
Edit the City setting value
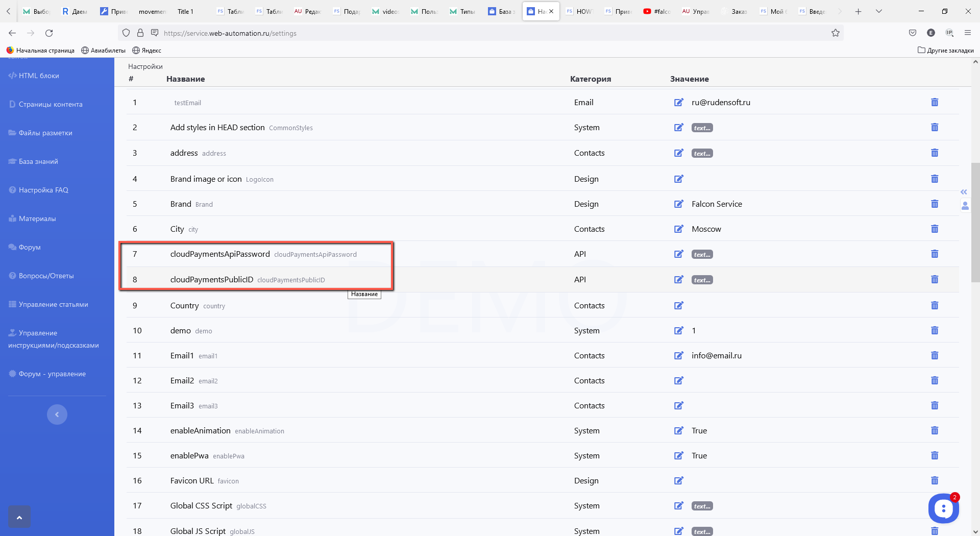678,229
